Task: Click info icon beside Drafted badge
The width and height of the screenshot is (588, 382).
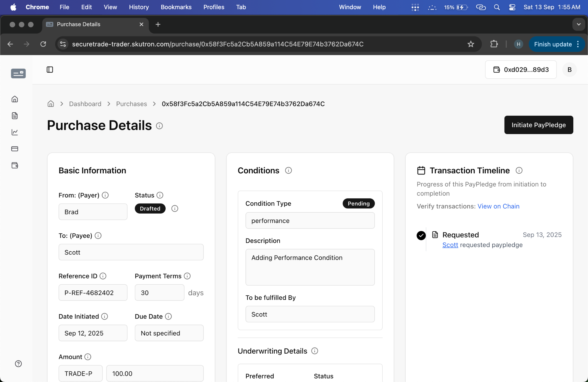Action: click(175, 208)
